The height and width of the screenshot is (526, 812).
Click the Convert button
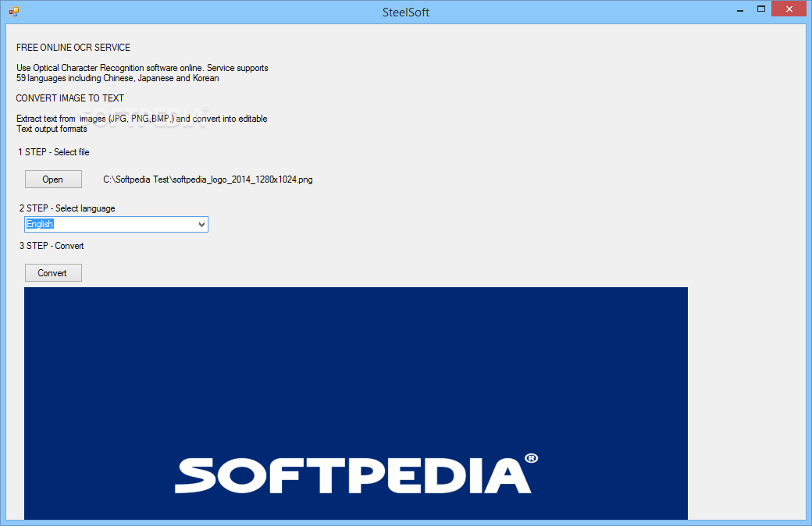(x=53, y=273)
